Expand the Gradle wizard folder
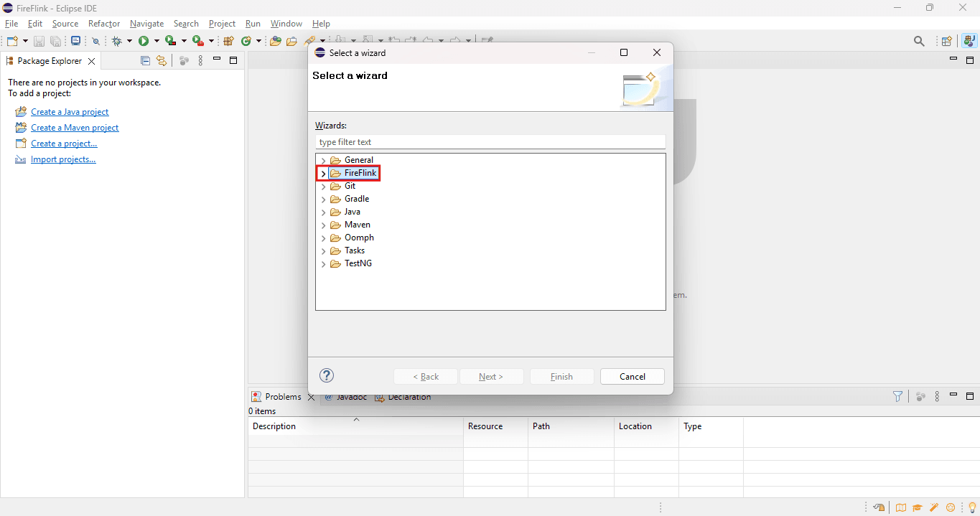 [x=323, y=200]
